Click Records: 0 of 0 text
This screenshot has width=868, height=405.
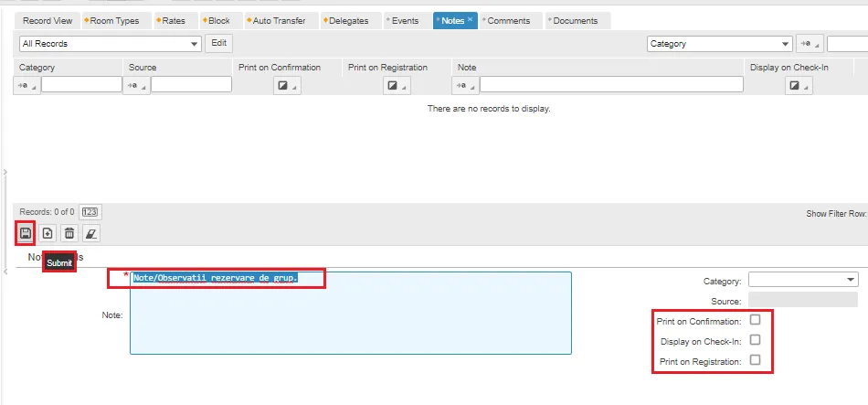[x=47, y=211]
